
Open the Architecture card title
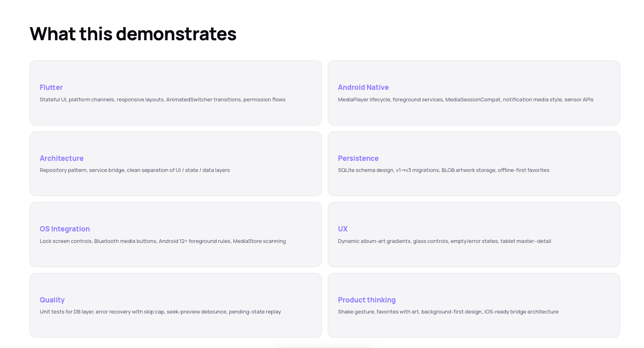click(62, 158)
